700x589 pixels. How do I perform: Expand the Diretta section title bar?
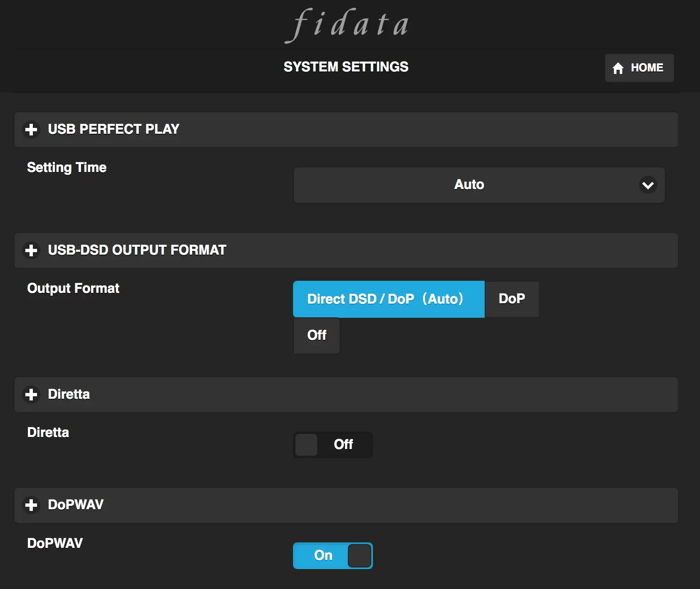(346, 395)
